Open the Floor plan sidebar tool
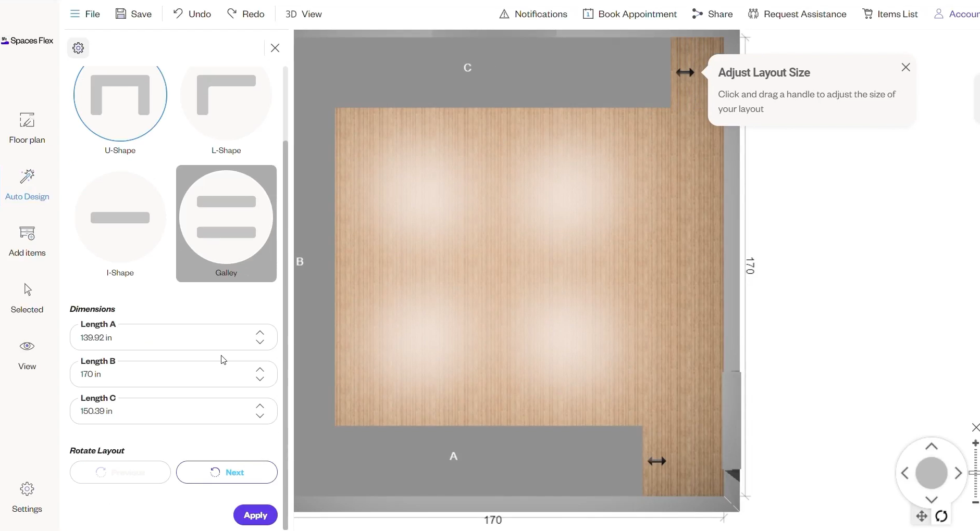 click(x=27, y=128)
